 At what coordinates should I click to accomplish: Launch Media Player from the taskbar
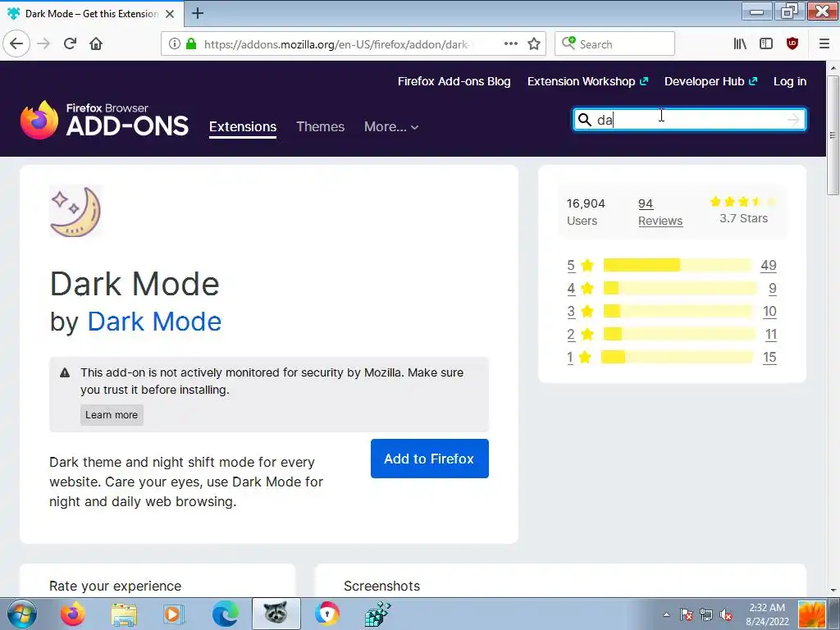pos(174,614)
